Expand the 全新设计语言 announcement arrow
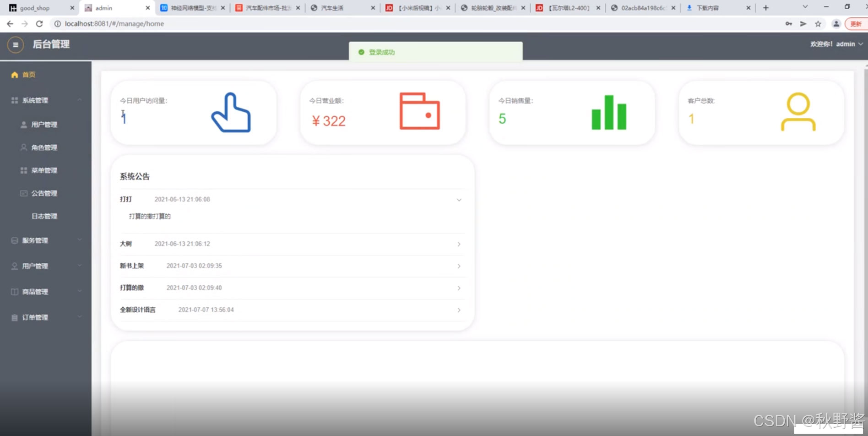868x436 pixels. click(459, 310)
